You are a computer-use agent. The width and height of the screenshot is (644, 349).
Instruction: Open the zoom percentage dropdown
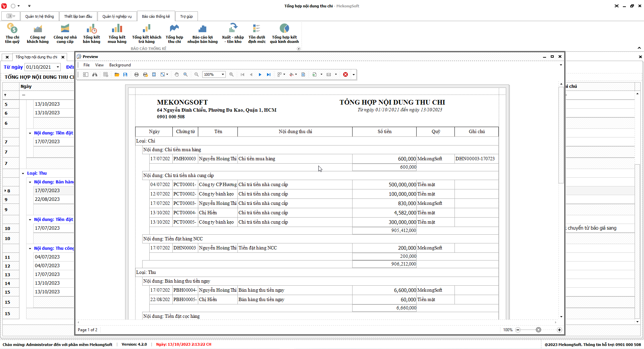tap(223, 74)
